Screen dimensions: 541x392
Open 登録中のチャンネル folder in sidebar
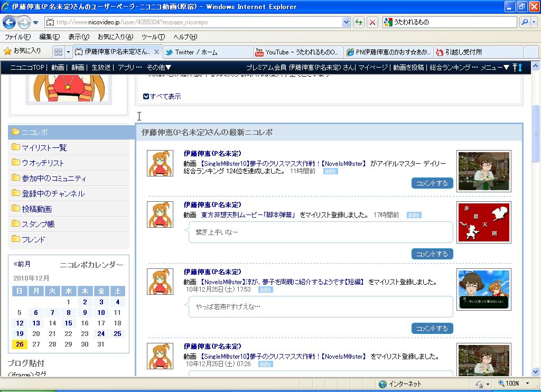[69, 193]
